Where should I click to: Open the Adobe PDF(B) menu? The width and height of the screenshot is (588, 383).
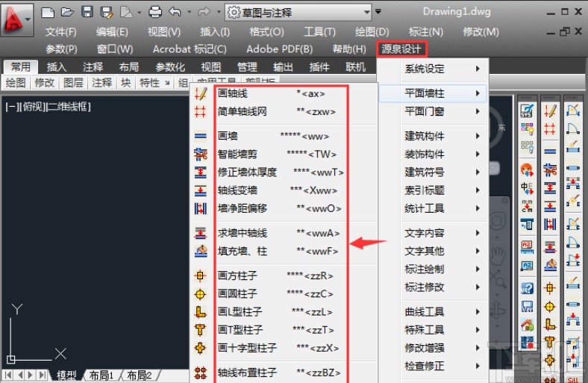click(279, 49)
